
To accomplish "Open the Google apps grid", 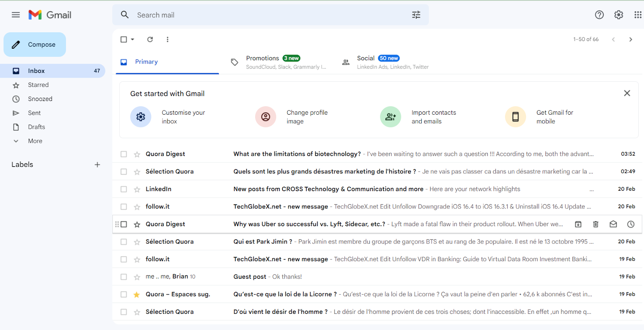I will (x=638, y=15).
